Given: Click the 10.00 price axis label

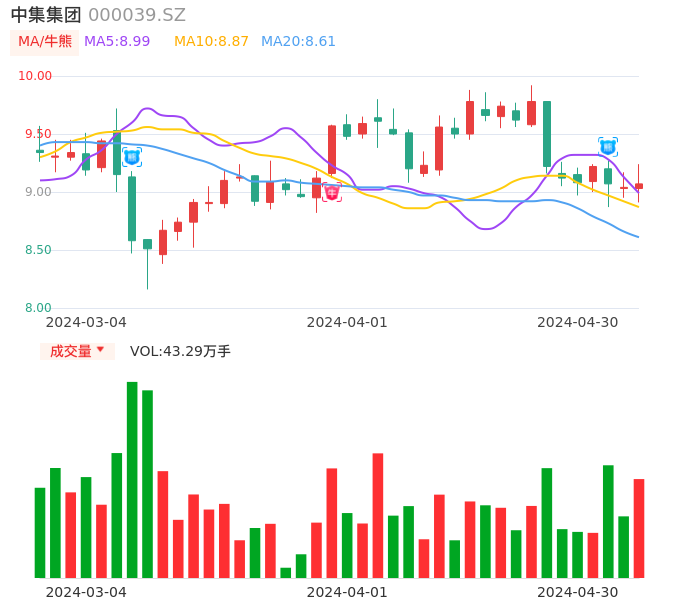Looking at the screenshot, I should click(35, 76).
